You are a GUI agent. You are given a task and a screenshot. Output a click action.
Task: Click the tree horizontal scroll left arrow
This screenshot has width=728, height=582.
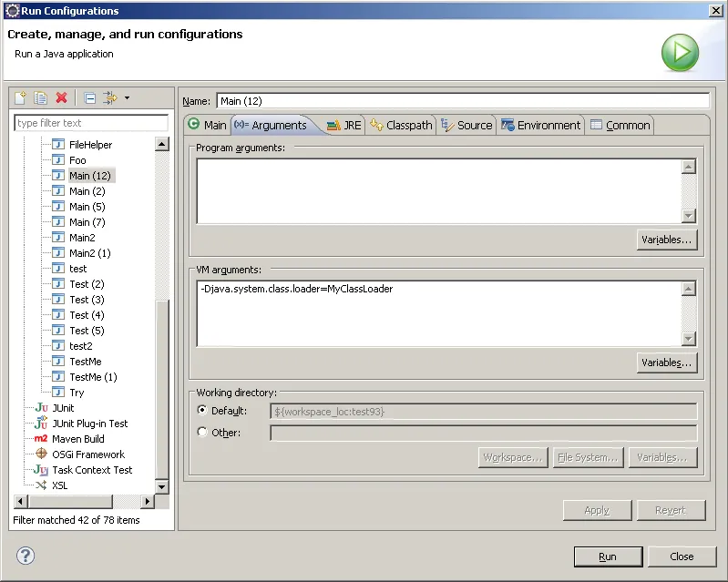(21, 501)
